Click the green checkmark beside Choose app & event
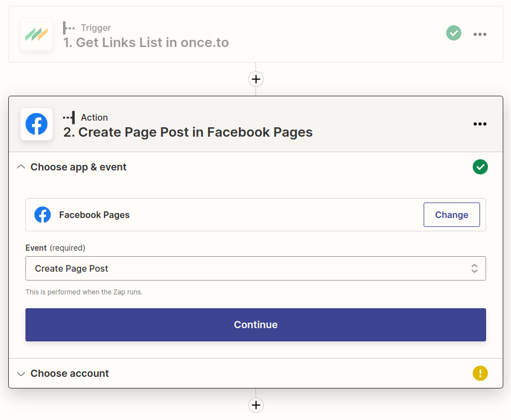 (x=480, y=167)
